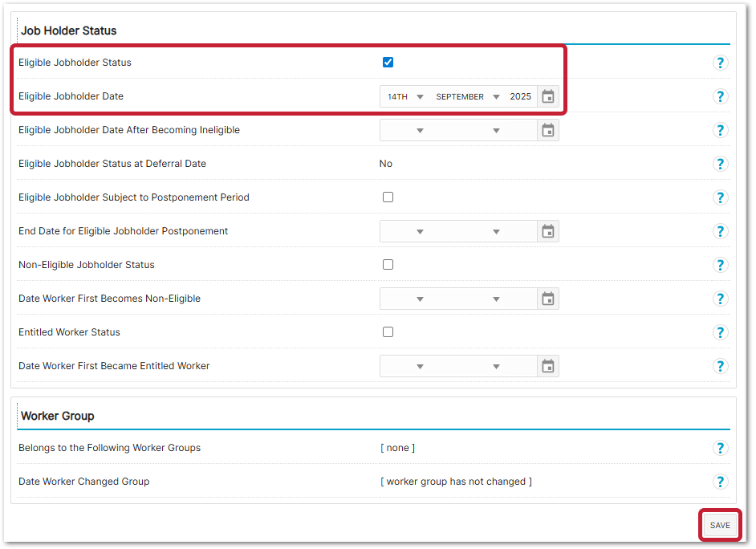Open calendar for Date Worker First Becomes Non-Eligible
Screen dimensions: 756x549
click(548, 299)
